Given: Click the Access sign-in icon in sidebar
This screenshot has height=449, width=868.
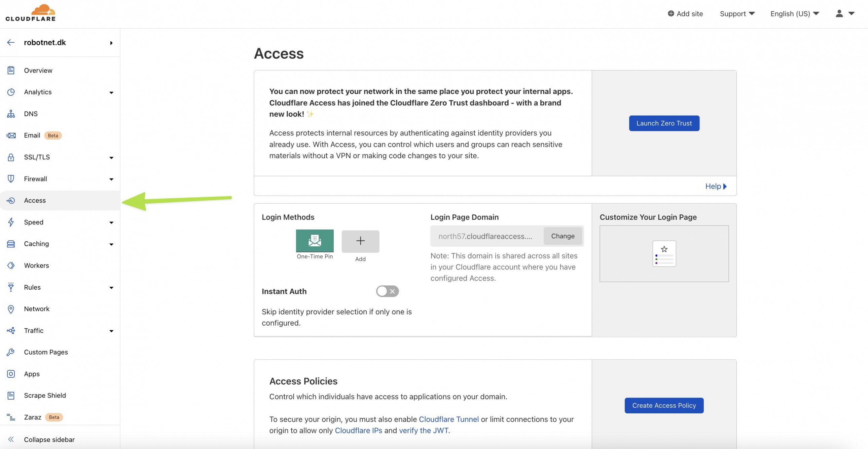Looking at the screenshot, I should (11, 201).
